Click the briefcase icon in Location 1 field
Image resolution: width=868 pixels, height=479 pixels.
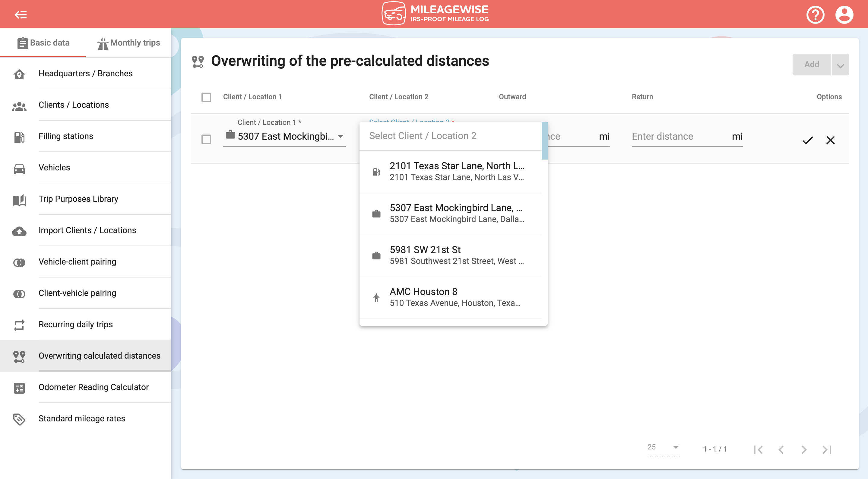tap(230, 135)
